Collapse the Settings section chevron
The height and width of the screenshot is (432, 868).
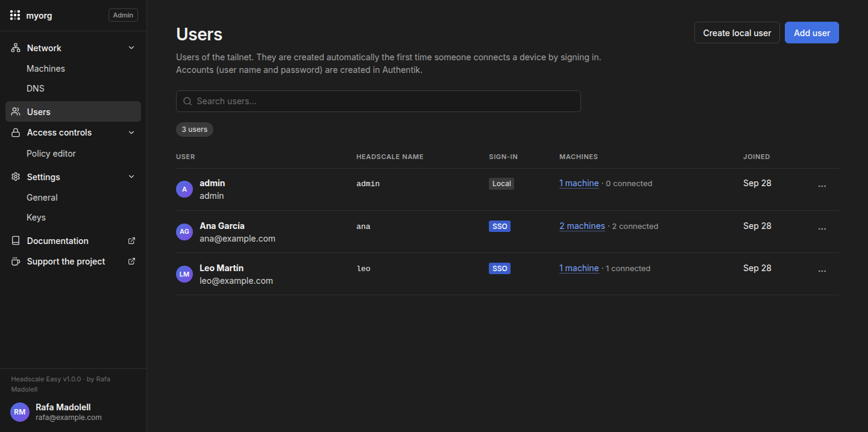[131, 177]
